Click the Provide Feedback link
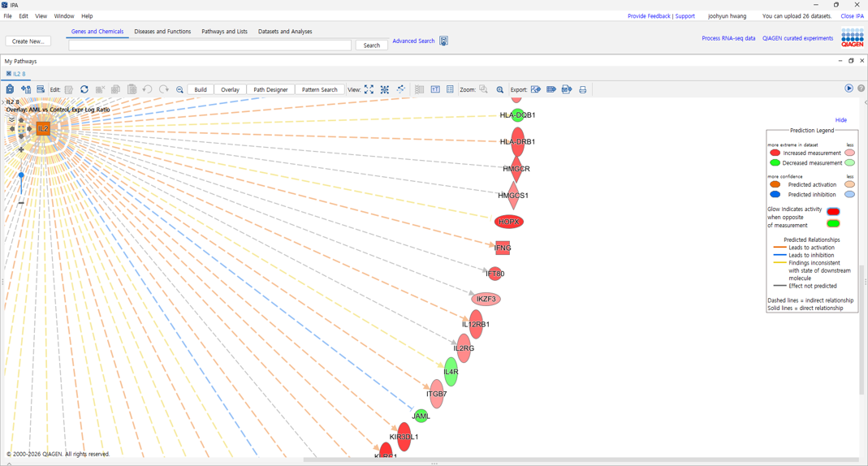868x466 pixels. [649, 16]
